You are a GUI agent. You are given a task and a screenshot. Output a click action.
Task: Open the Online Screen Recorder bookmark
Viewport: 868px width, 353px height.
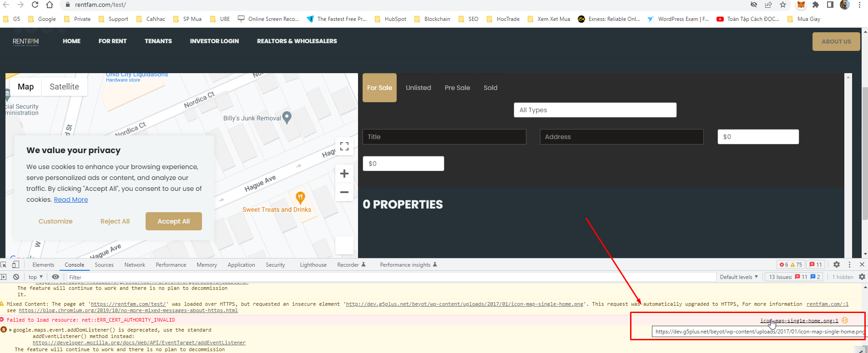point(268,19)
